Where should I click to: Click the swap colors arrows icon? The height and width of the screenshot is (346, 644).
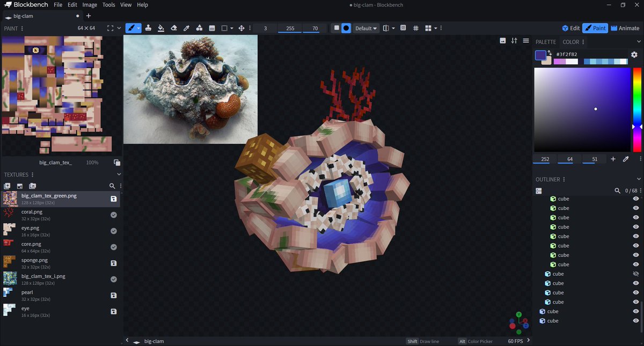(x=550, y=53)
